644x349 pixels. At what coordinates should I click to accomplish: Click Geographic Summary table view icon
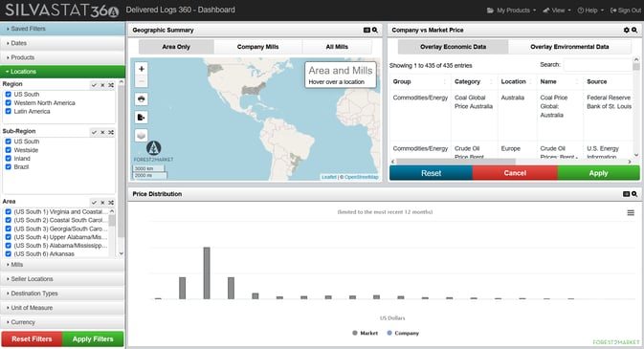366,30
